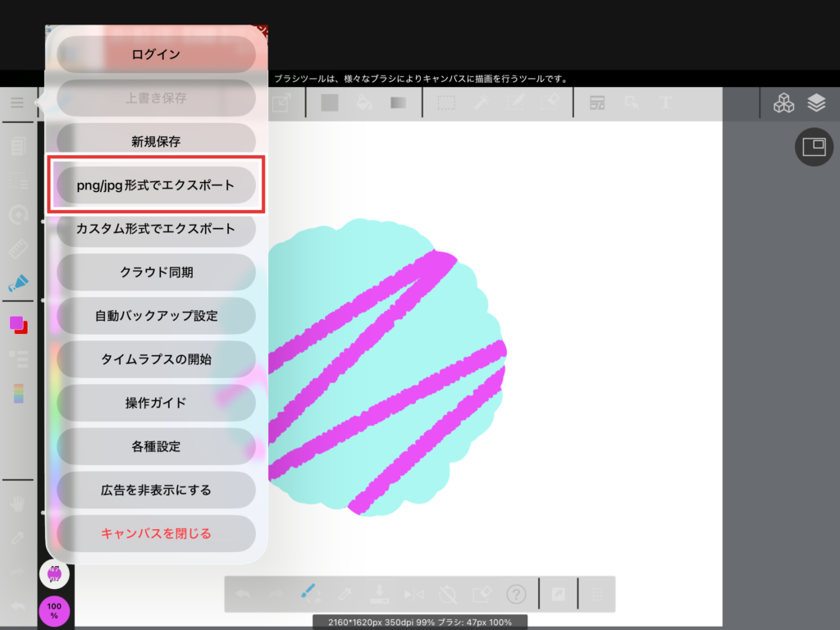Tap the Help question mark icon

pos(516,594)
